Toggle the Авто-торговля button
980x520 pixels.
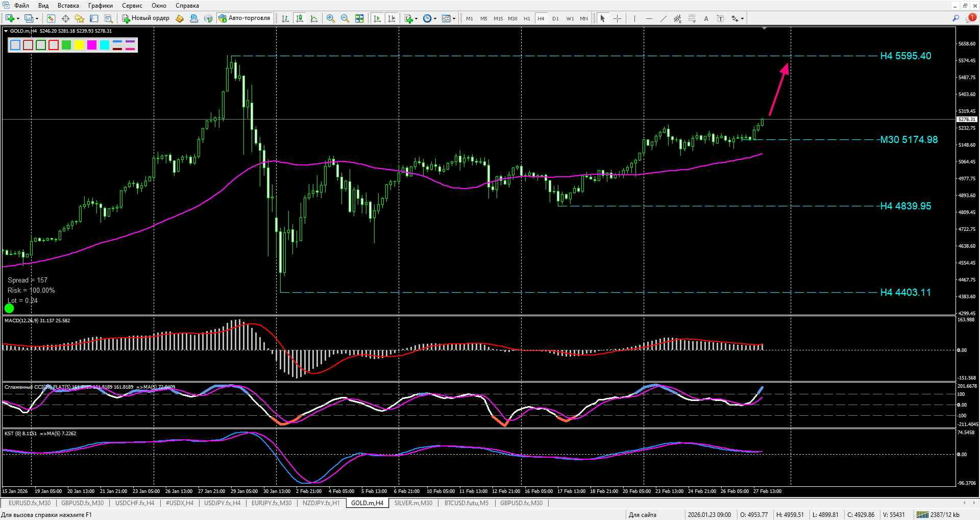244,18
